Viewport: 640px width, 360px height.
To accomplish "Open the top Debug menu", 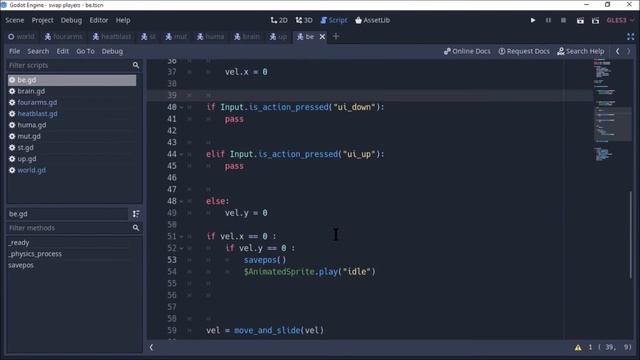I will (71, 20).
